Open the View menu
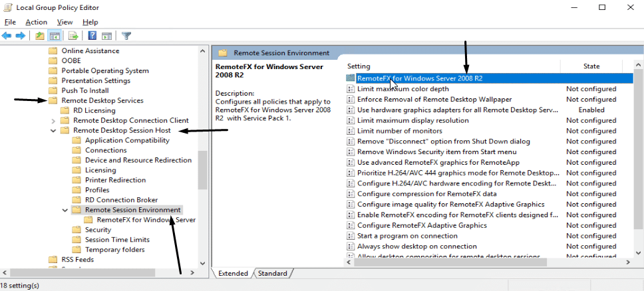 point(65,22)
